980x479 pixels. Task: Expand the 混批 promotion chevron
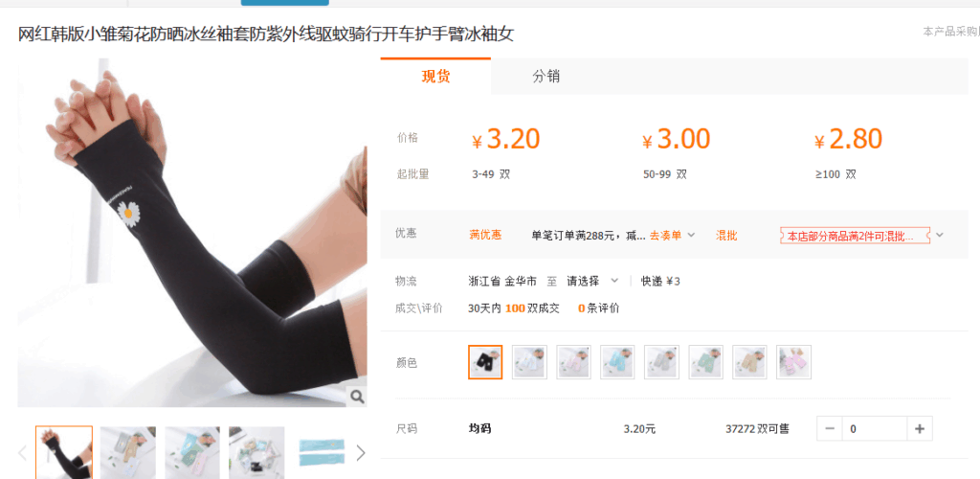click(940, 235)
